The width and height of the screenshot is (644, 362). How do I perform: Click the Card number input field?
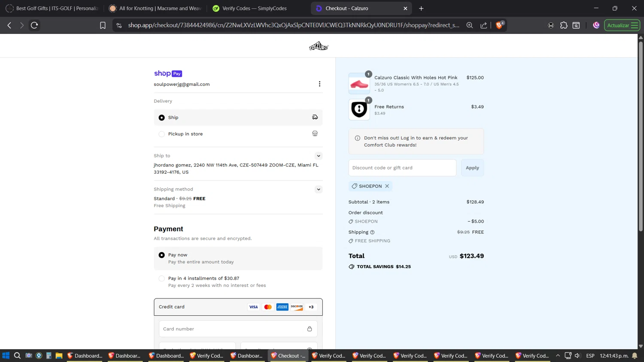tap(238, 329)
